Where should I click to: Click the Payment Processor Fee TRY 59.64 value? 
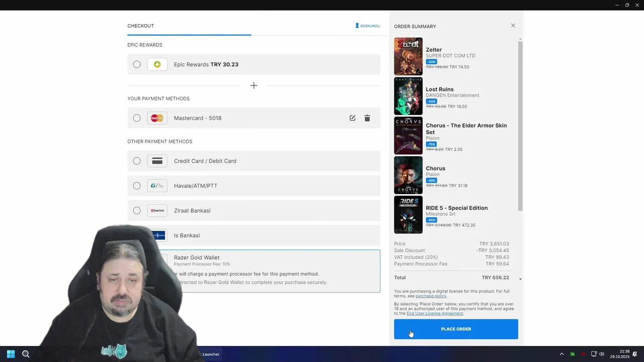tap(497, 264)
